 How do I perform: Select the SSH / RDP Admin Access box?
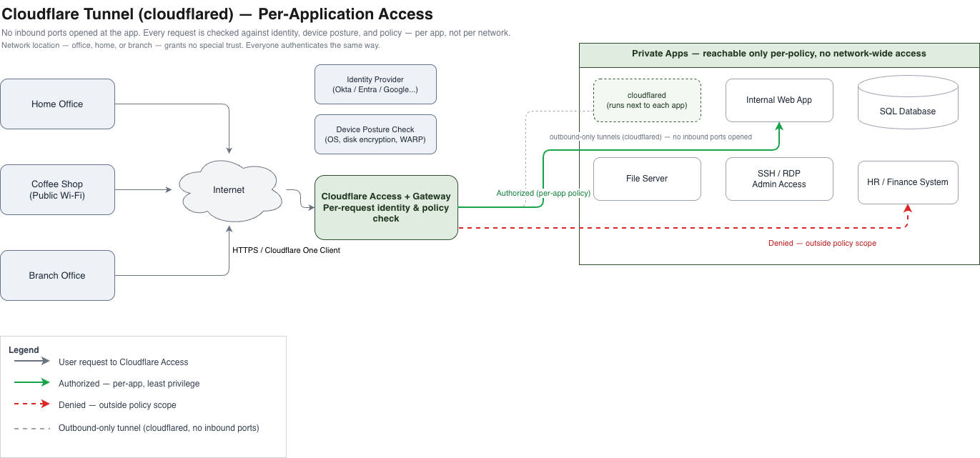coord(779,179)
